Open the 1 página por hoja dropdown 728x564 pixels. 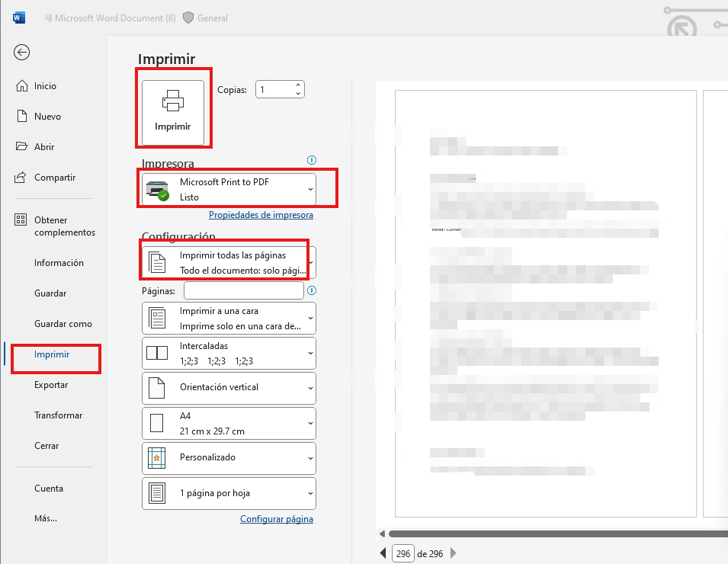[229, 493]
